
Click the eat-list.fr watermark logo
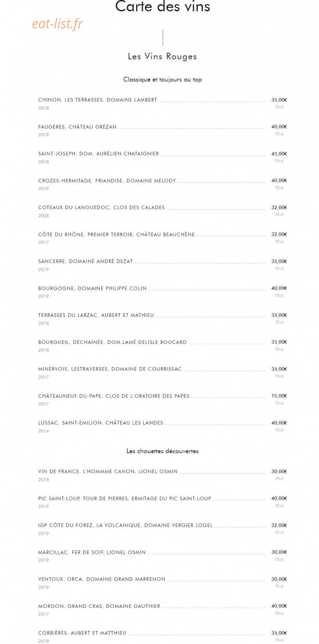[x=58, y=24]
